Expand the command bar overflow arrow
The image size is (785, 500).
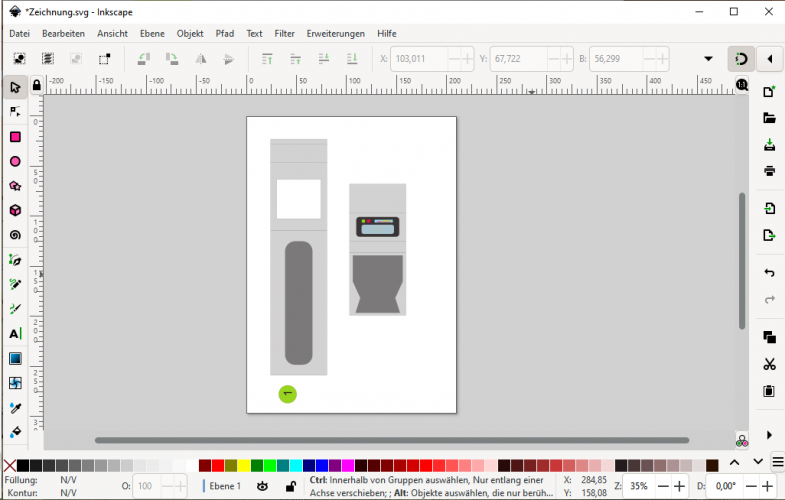pyautogui.click(x=769, y=435)
